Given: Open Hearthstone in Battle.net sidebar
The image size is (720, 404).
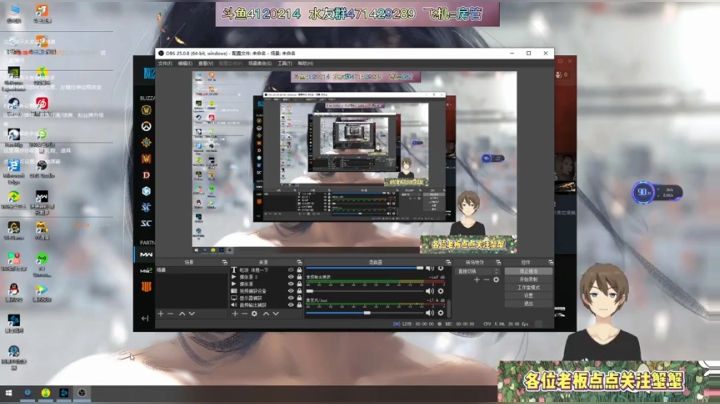Looking at the screenshot, I should pos(146,142).
